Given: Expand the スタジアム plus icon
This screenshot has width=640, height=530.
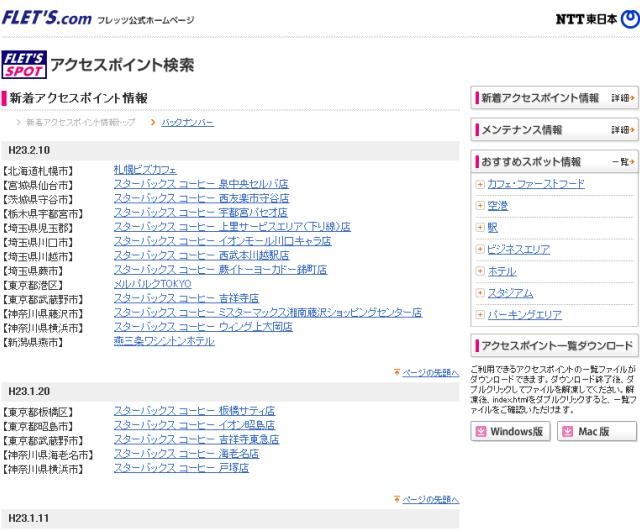Looking at the screenshot, I should click(480, 293).
